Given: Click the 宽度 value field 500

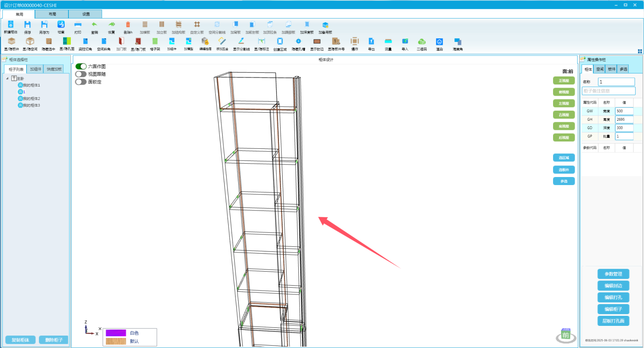Looking at the screenshot, I should (x=624, y=111).
